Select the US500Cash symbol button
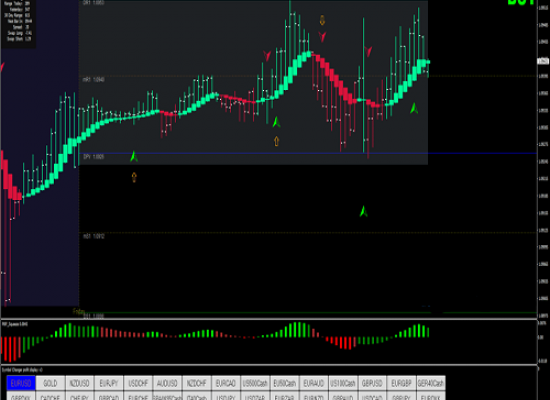550x400 pixels. click(255, 383)
